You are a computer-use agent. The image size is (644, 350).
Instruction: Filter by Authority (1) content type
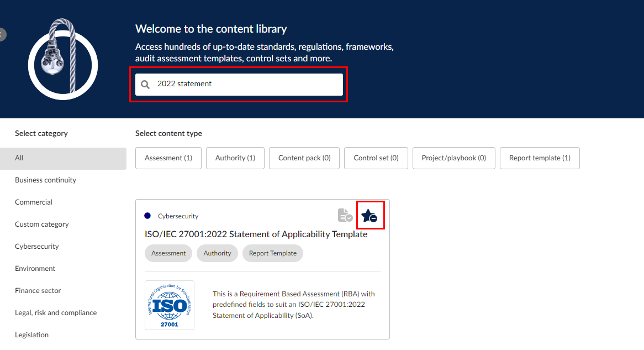[x=235, y=158]
